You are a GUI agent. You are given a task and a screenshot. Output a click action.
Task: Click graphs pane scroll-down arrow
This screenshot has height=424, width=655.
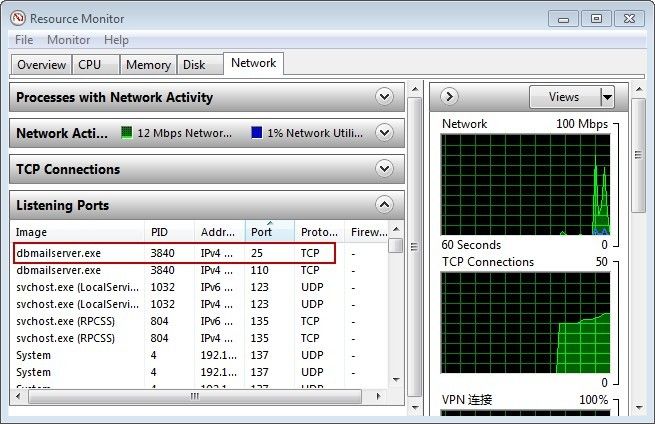639,407
